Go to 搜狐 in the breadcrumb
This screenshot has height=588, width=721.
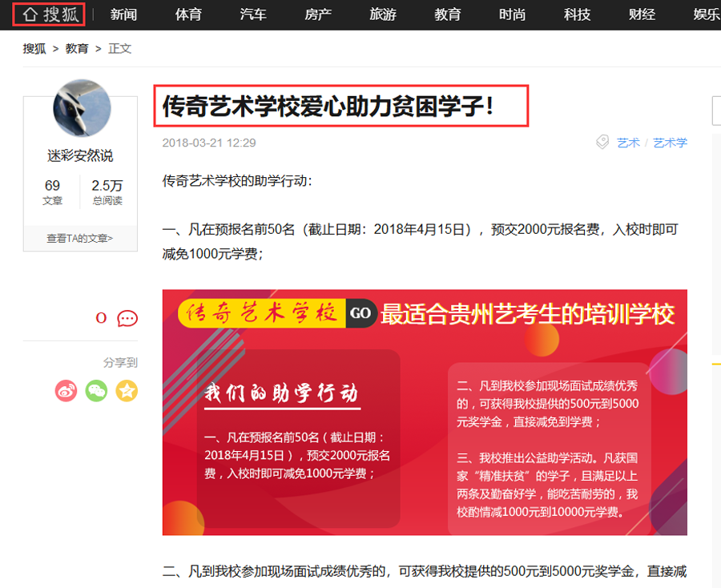pyautogui.click(x=34, y=48)
